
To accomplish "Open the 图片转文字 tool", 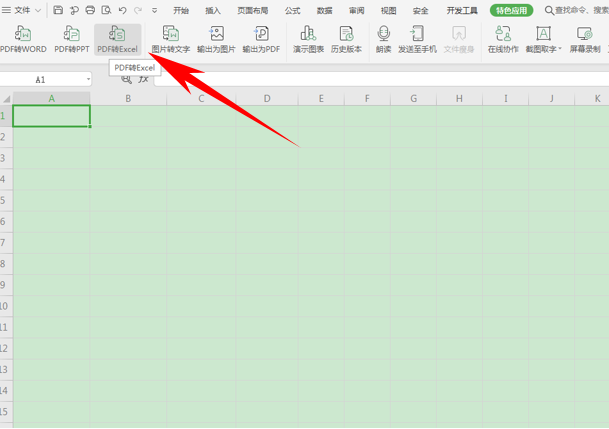I will tap(170, 40).
